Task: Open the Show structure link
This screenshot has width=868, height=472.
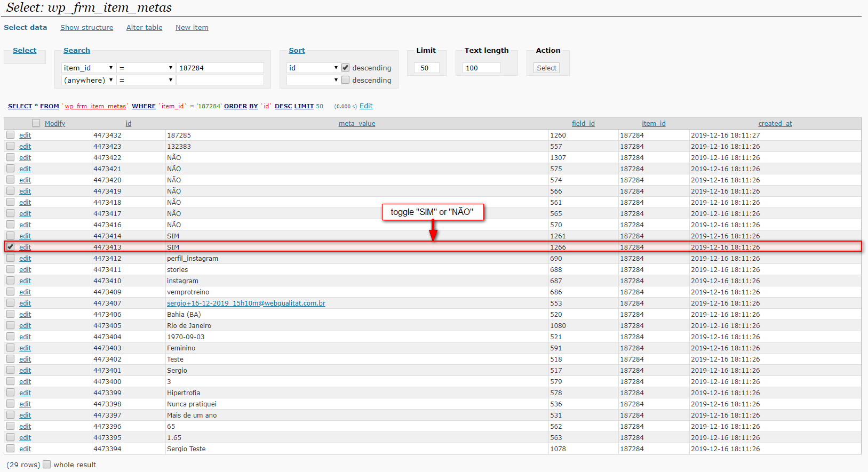Action: point(86,28)
